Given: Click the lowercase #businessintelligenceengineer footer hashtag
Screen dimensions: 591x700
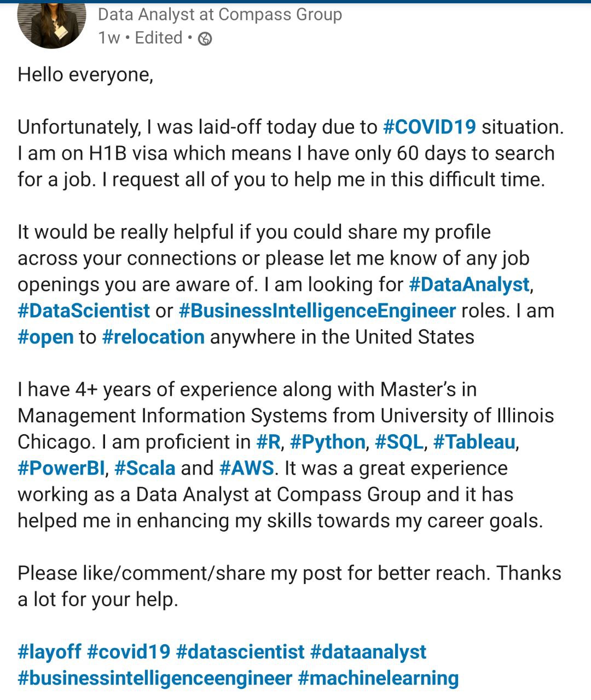Looking at the screenshot, I should pos(155,678).
